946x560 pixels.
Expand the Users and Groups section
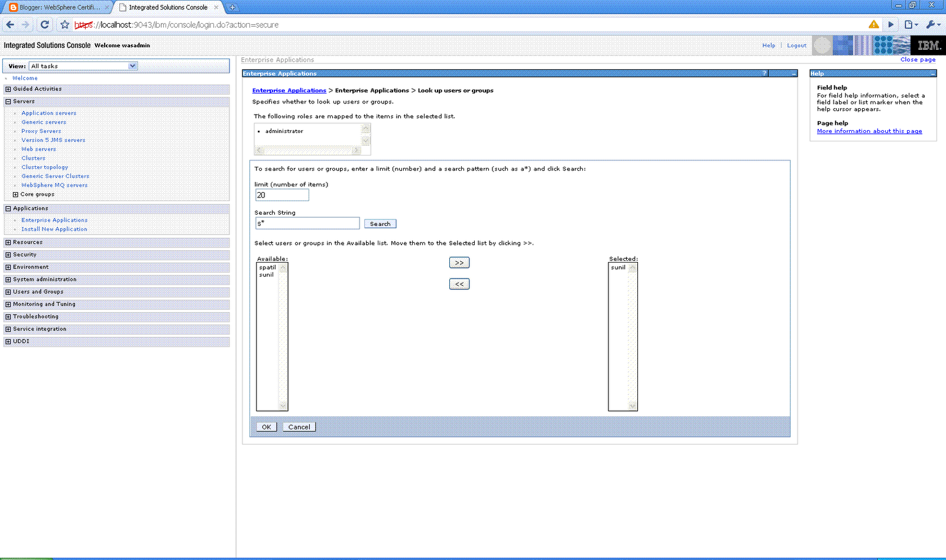pyautogui.click(x=8, y=292)
